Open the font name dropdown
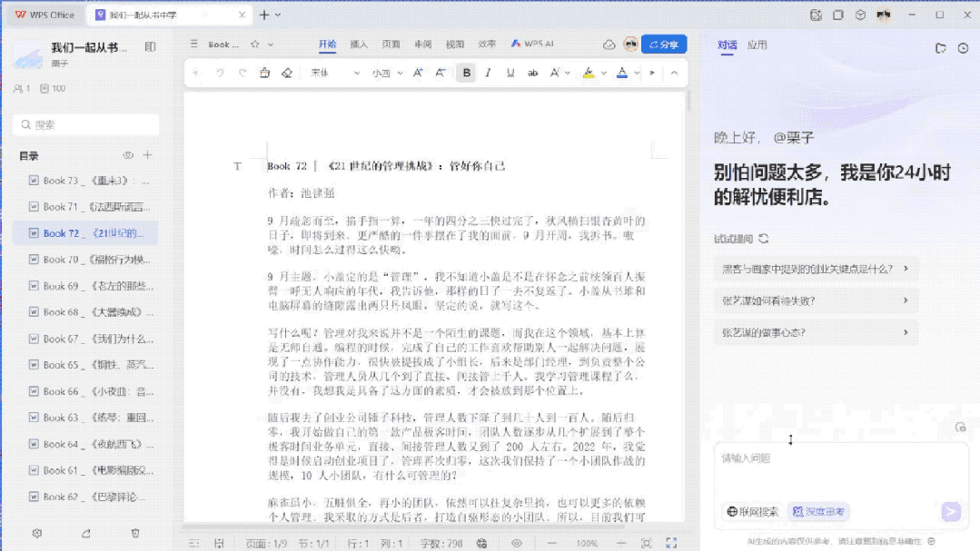The width and height of the screenshot is (980, 551). 336,74
